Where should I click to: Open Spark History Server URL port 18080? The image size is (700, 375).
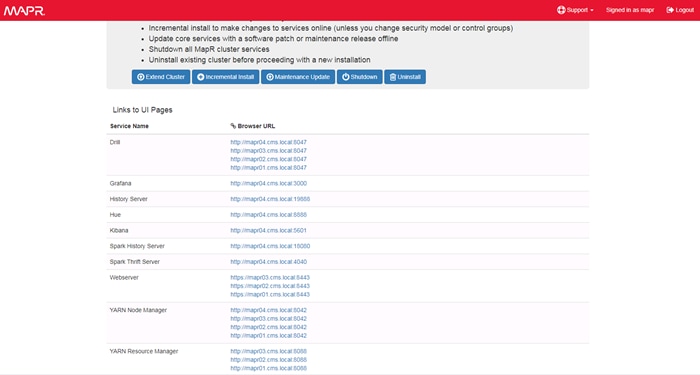click(270, 246)
